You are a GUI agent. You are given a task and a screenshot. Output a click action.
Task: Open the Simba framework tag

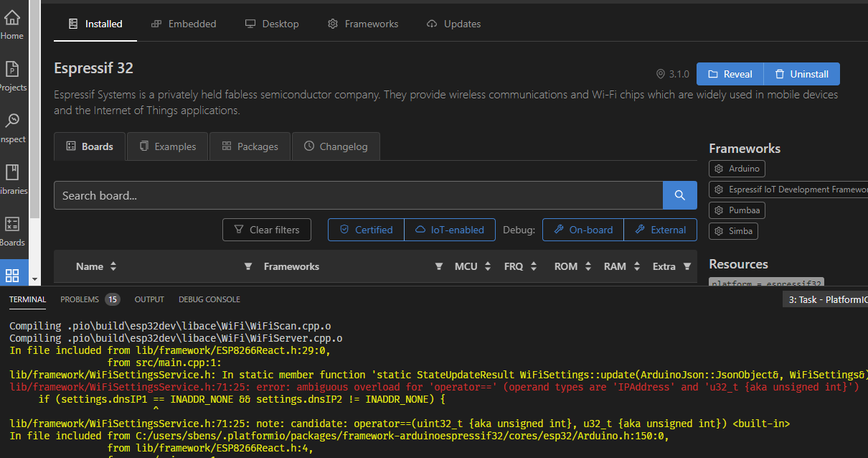(x=734, y=231)
